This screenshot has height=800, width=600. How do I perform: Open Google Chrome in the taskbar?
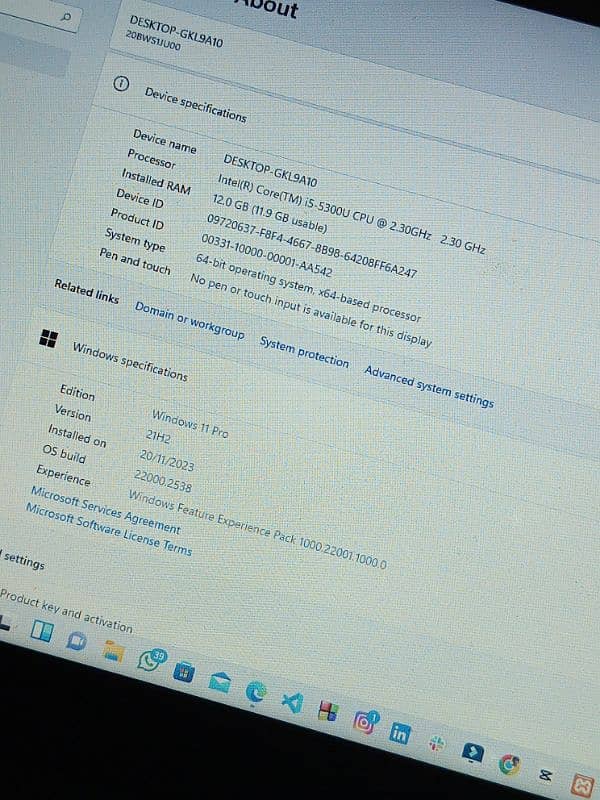[510, 765]
